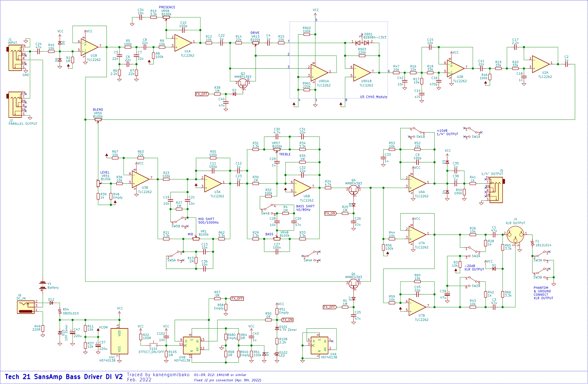Click the "Traced by kanengomibako" credit text

[158, 375]
